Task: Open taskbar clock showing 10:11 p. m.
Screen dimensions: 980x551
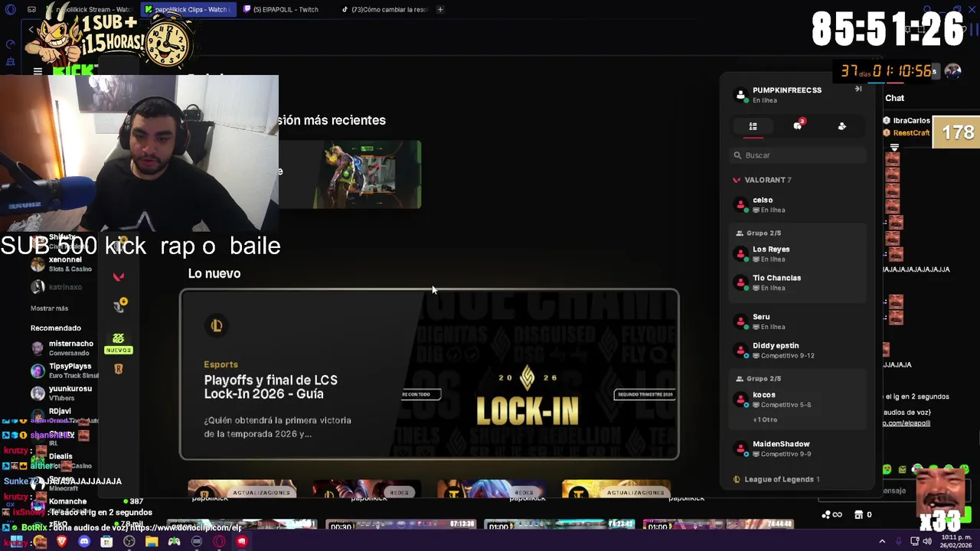Action: point(957,541)
